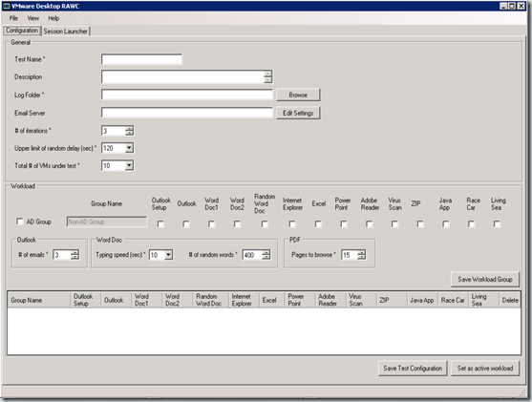Click the Non-AD Group name field

click(x=107, y=222)
